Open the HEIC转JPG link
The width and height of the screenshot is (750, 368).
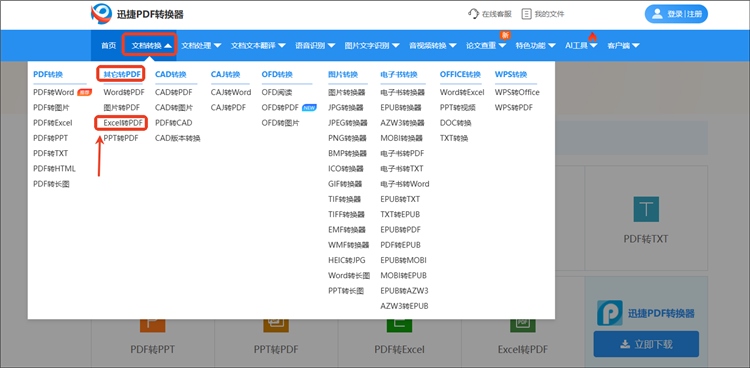point(346,260)
